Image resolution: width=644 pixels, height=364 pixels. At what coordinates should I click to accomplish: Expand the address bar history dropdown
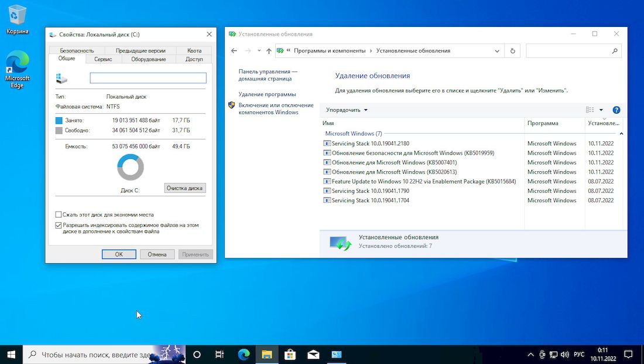497,51
